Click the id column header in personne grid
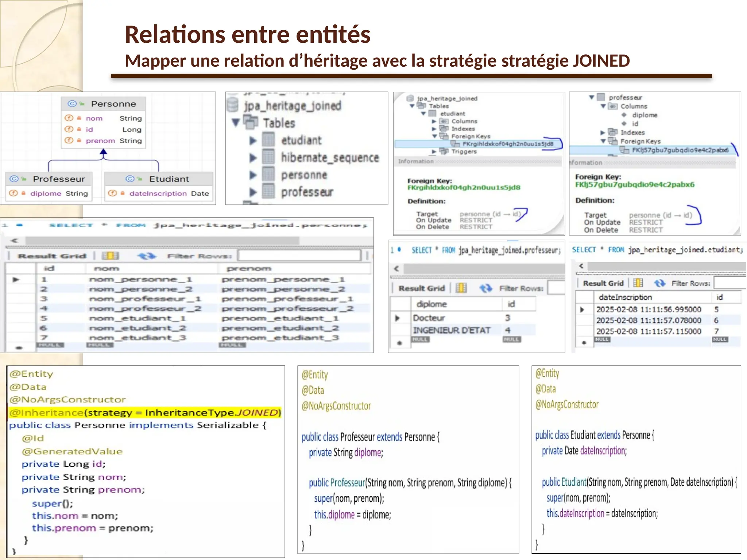This screenshot has width=747, height=560. (x=61, y=269)
